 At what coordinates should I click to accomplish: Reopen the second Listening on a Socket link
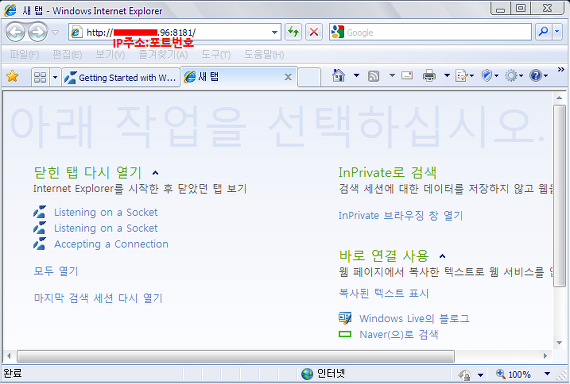pos(105,228)
